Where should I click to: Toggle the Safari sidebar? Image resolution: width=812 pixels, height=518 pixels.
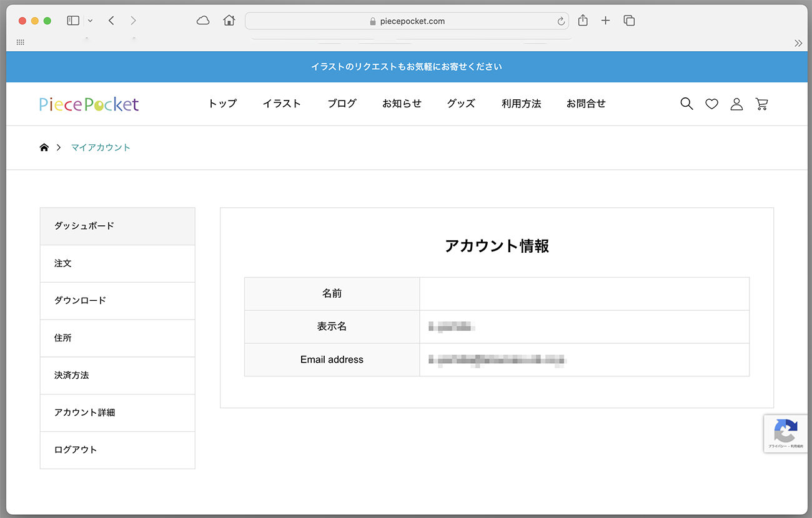(x=73, y=21)
